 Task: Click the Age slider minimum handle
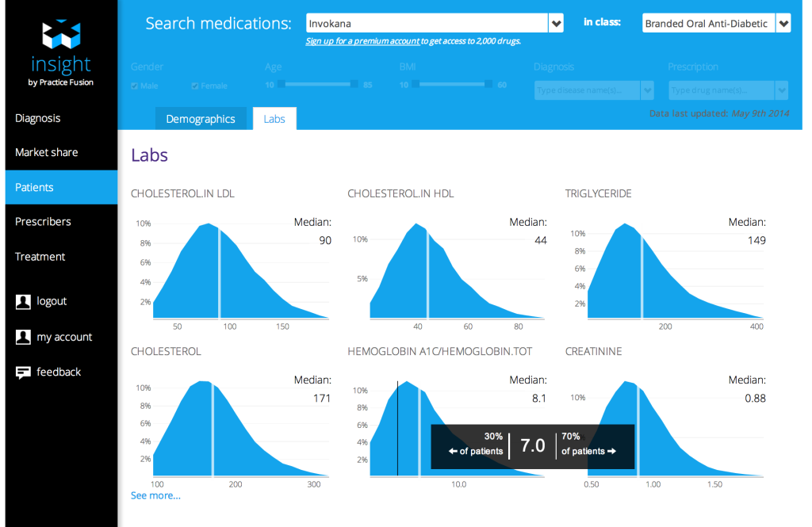(282, 84)
